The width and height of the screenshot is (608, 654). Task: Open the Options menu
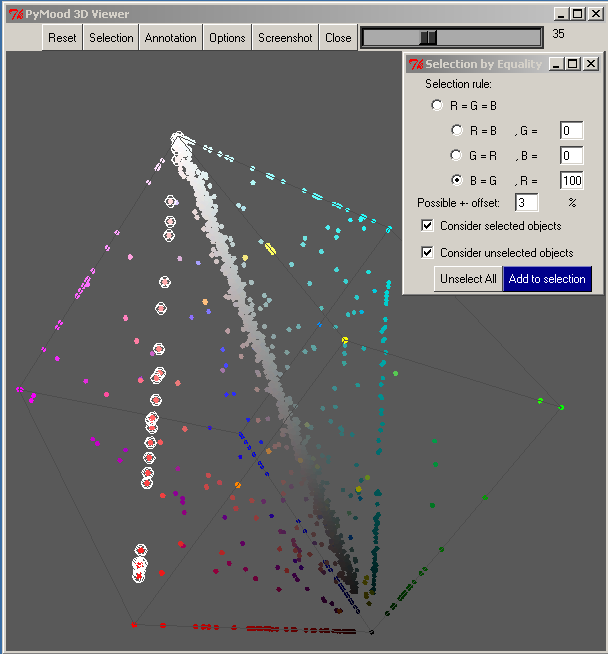[x=227, y=38]
